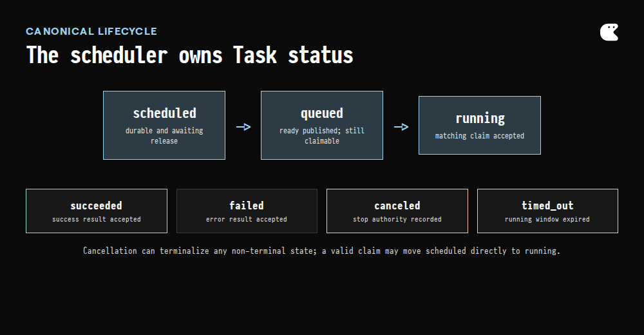Select the 'failed' terminal state title
This screenshot has height=335, width=644.
(x=247, y=206)
